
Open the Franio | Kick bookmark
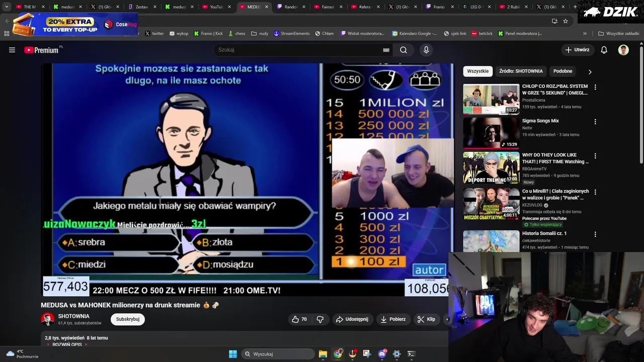coord(208,34)
